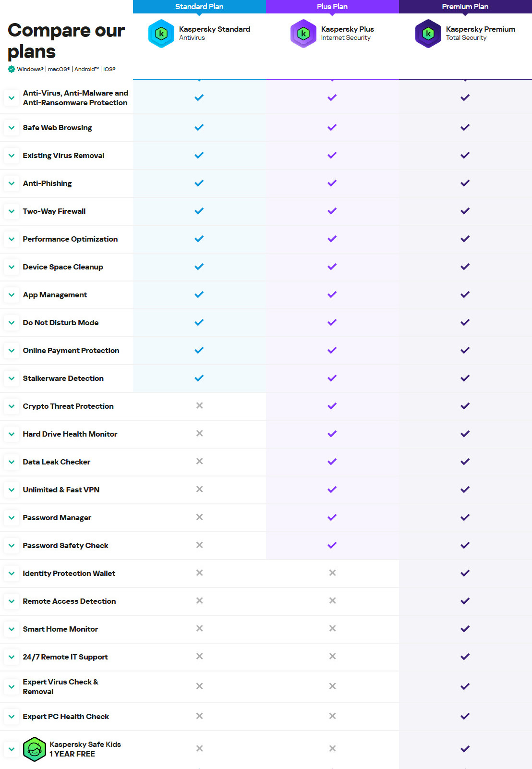Click the Kaspersky Safe Kids icon
The image size is (532, 769).
click(35, 749)
